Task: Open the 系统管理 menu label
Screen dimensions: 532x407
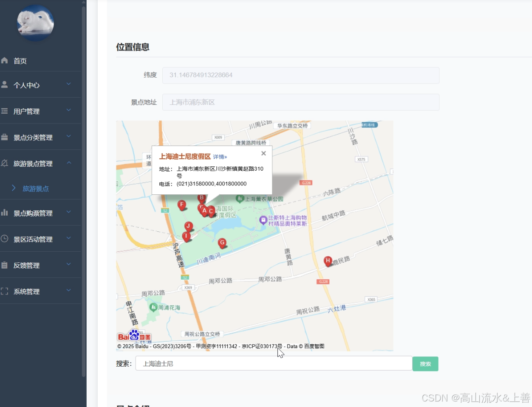Action: click(x=26, y=292)
